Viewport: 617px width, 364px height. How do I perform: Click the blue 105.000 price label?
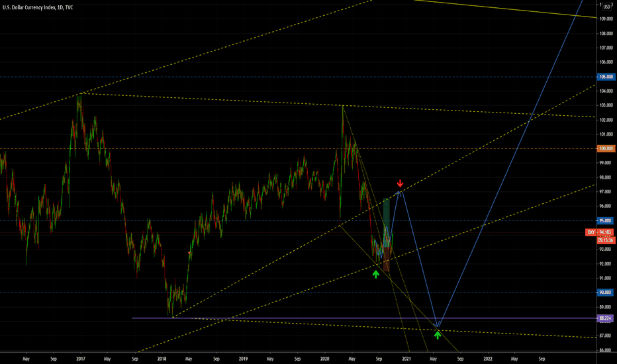click(606, 77)
